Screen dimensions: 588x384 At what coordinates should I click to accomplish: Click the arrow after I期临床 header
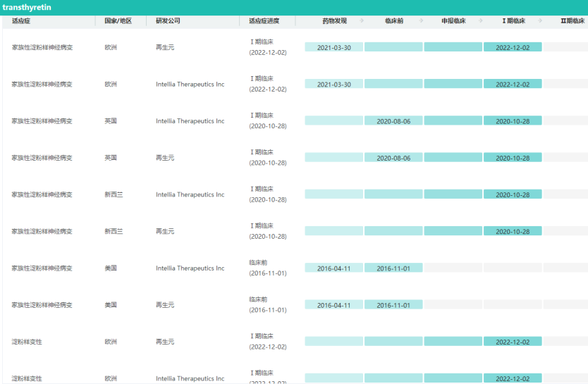[540, 20]
